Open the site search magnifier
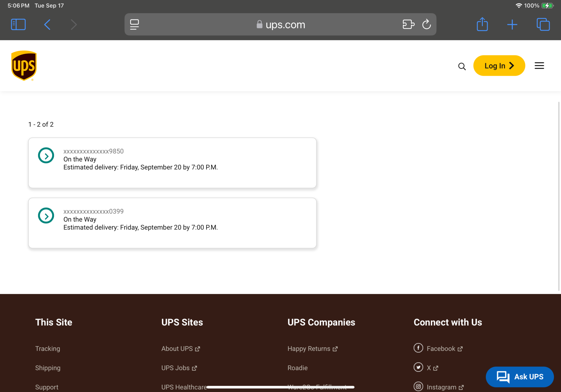The image size is (561, 392). 462,66
